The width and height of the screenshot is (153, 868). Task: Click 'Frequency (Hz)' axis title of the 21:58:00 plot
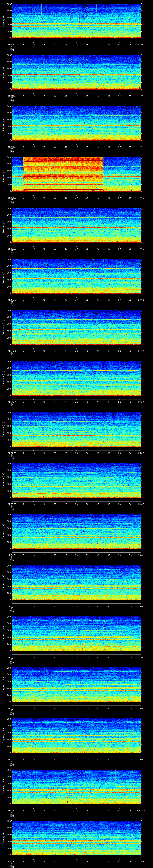(x=3, y=736)
